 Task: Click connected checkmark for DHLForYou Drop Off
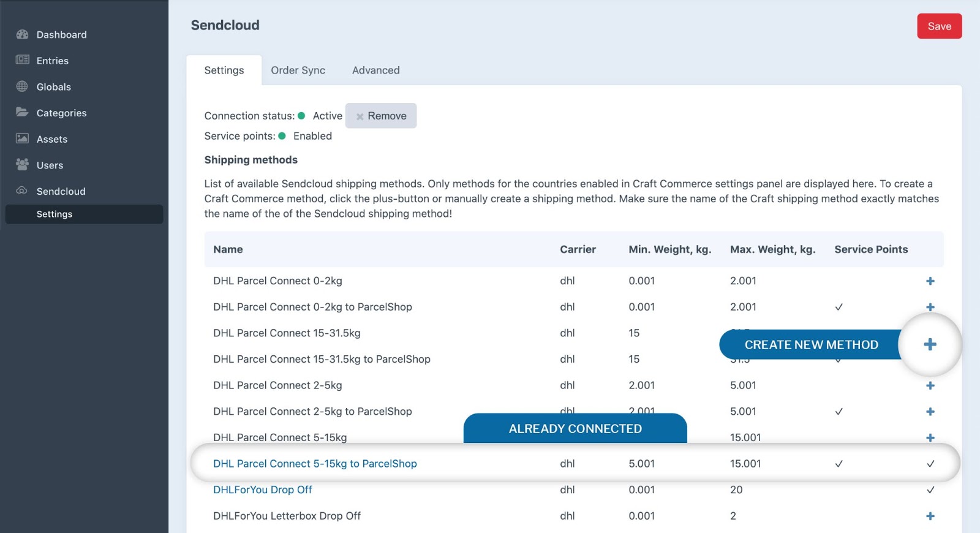(x=930, y=490)
